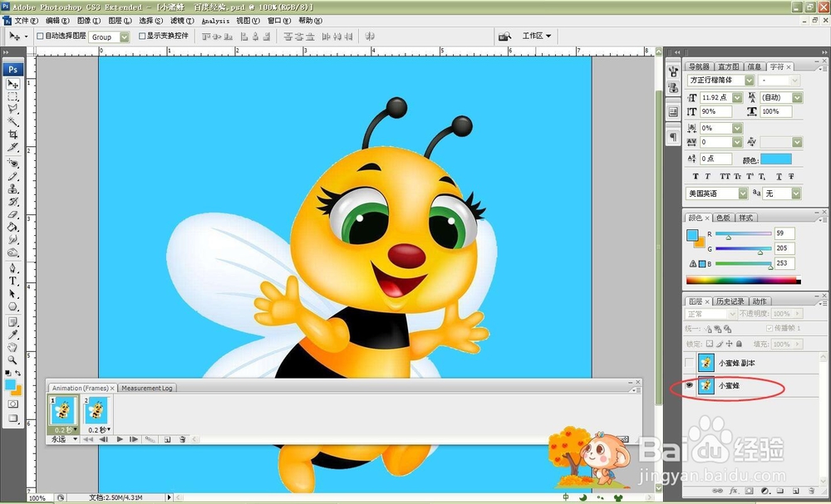Select the Clone Stamp tool
Viewport: 831px width, 504px height.
click(12, 189)
